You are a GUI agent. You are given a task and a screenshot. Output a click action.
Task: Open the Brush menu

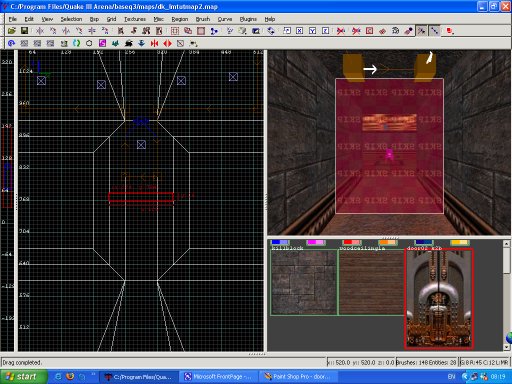pyautogui.click(x=203, y=19)
